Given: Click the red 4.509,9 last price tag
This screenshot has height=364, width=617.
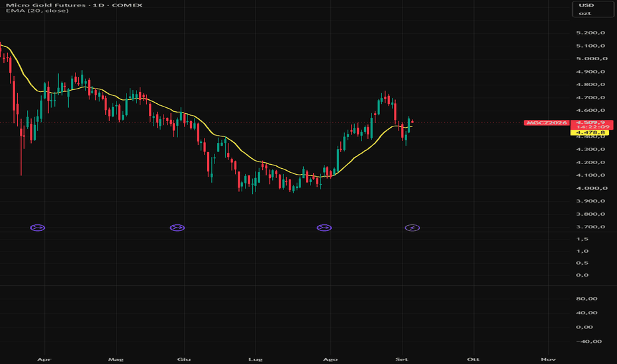Looking at the screenshot, I should tap(591, 123).
